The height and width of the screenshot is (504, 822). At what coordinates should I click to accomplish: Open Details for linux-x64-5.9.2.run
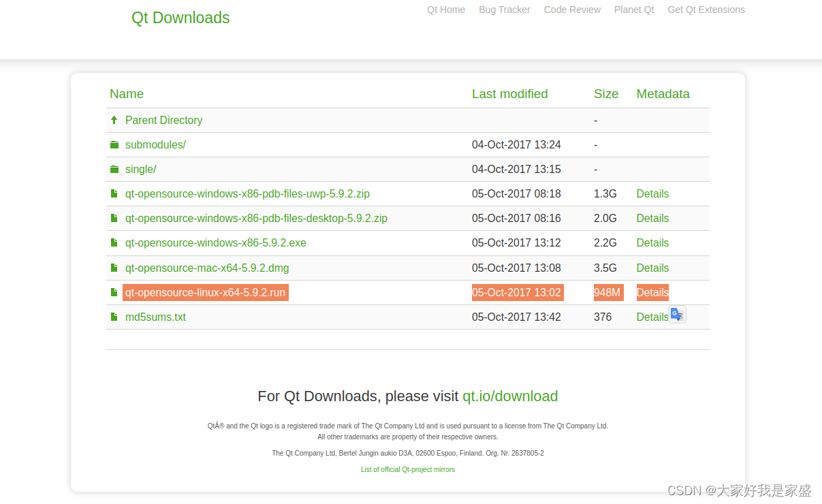pyautogui.click(x=652, y=292)
